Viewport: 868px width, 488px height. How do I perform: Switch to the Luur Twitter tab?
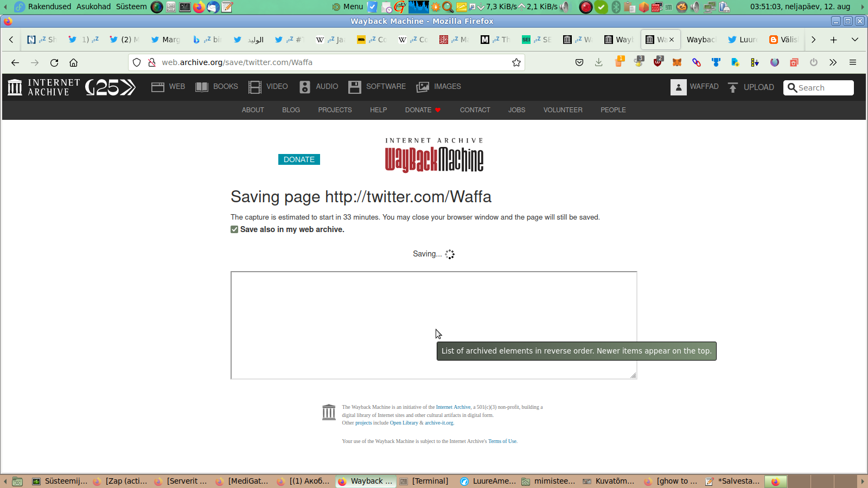[742, 40]
